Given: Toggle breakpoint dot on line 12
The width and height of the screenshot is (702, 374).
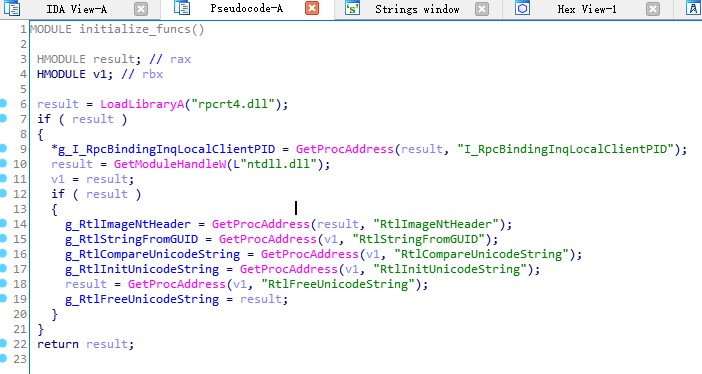Looking at the screenshot, I should coord(3,193).
